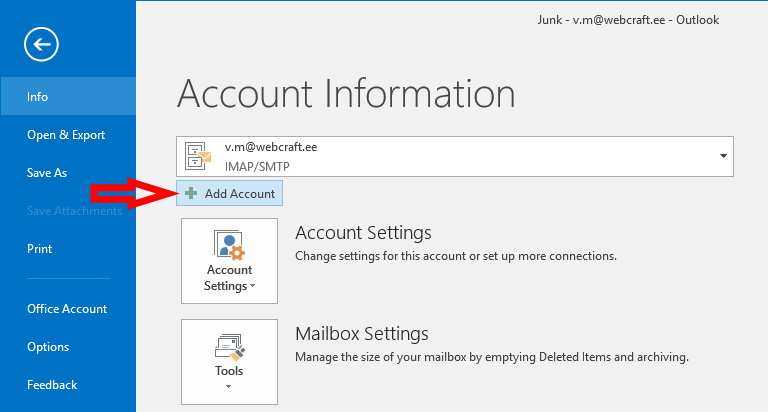Image resolution: width=768 pixels, height=412 pixels.
Task: Click the Mailbox Settings heading
Action: click(361, 334)
